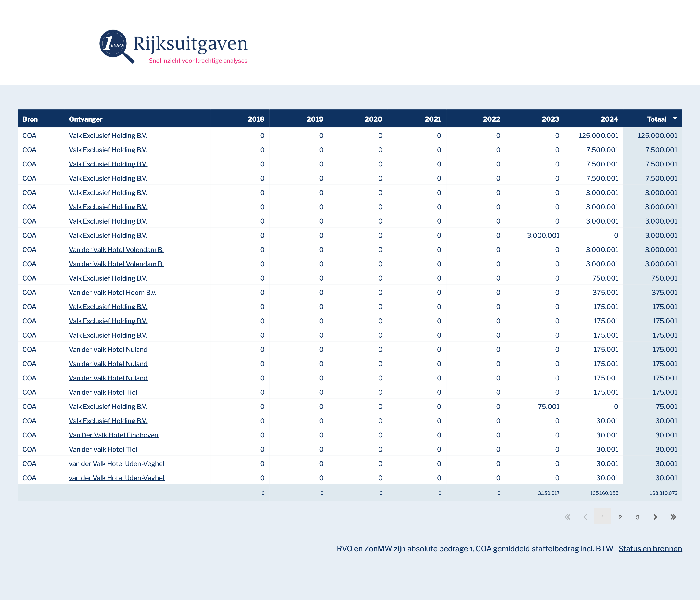Click the Totaal sort arrow icon
This screenshot has height=600, width=700.
(x=675, y=119)
